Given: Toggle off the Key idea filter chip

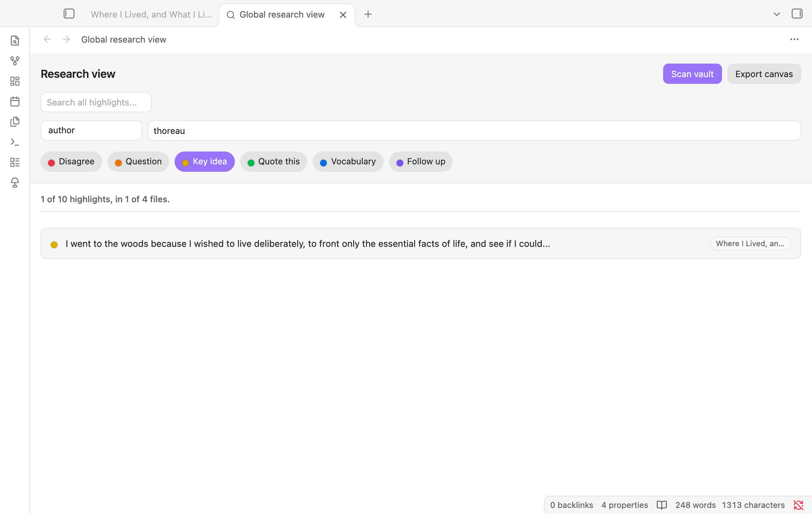Looking at the screenshot, I should point(204,161).
